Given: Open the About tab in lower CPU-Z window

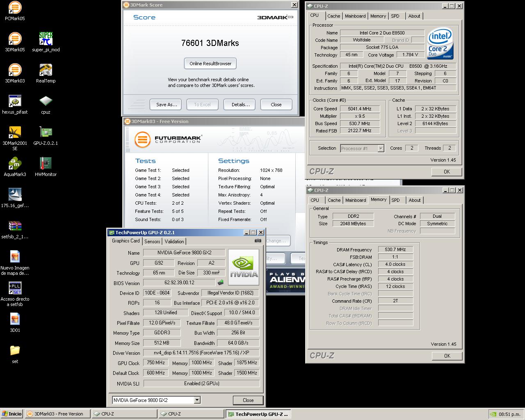Looking at the screenshot, I should click(x=415, y=200).
